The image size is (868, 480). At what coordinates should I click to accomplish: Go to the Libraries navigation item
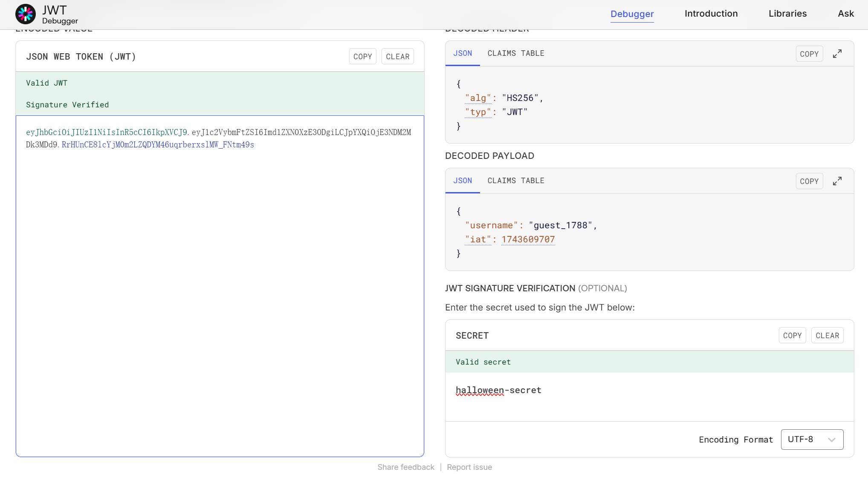point(787,14)
